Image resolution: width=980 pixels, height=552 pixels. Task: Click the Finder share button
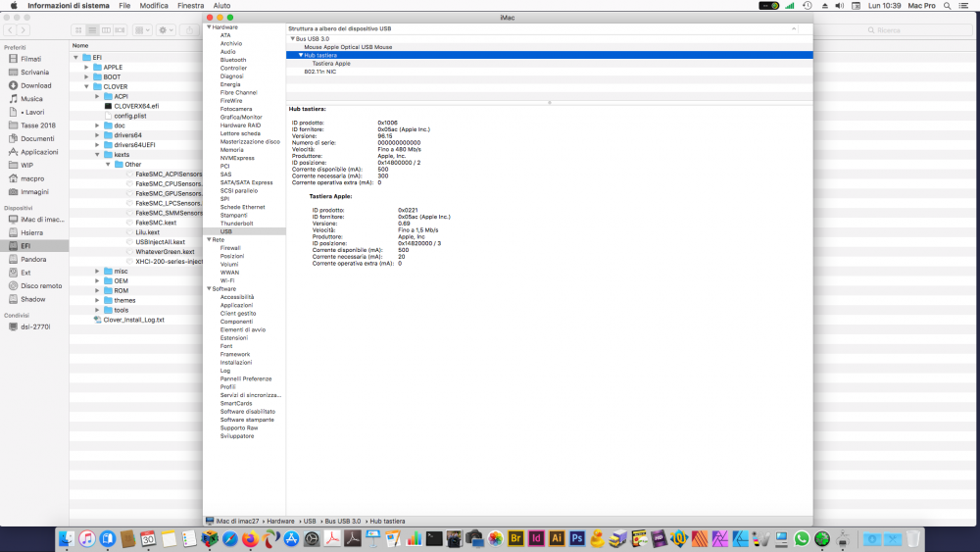click(190, 30)
